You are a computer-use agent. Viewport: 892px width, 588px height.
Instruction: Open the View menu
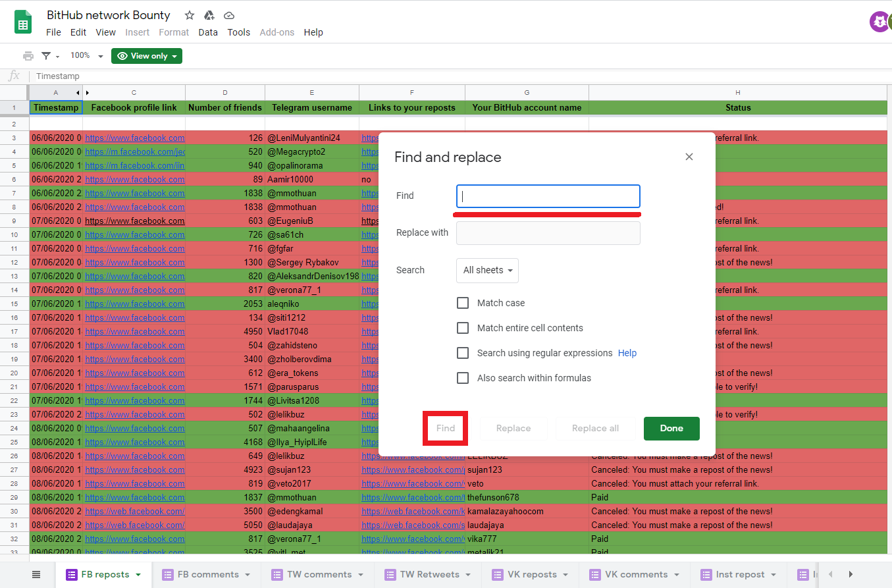tap(105, 32)
